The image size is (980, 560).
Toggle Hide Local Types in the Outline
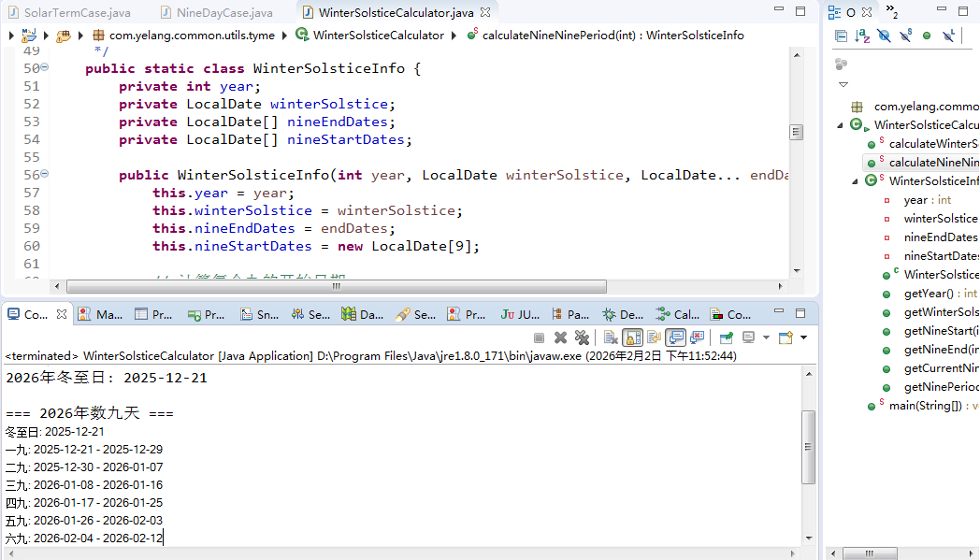[948, 36]
